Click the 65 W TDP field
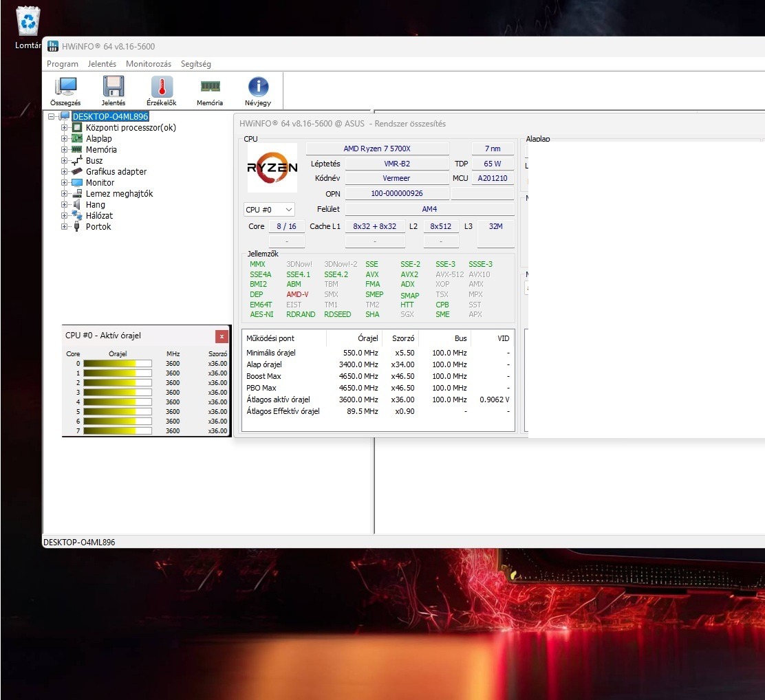 [x=493, y=164]
